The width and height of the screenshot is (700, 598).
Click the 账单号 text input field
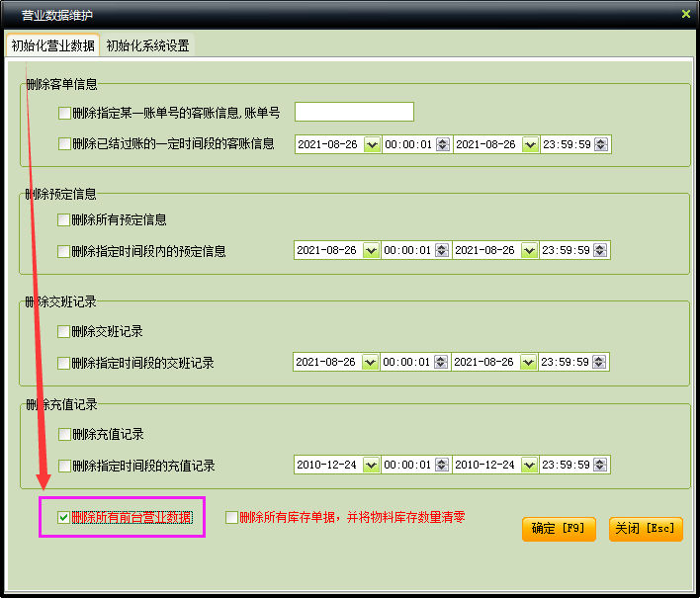click(x=354, y=112)
